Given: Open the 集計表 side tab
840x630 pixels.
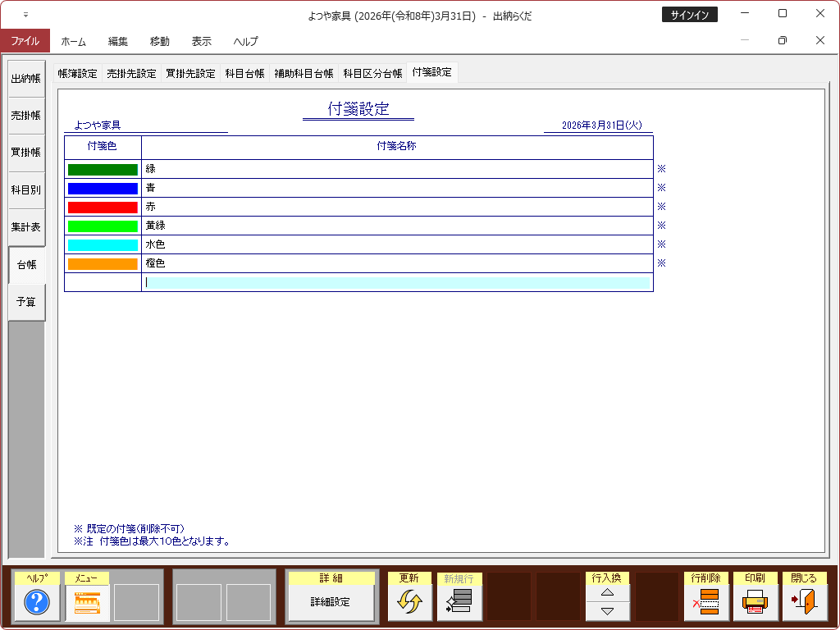Looking at the screenshot, I should [25, 227].
